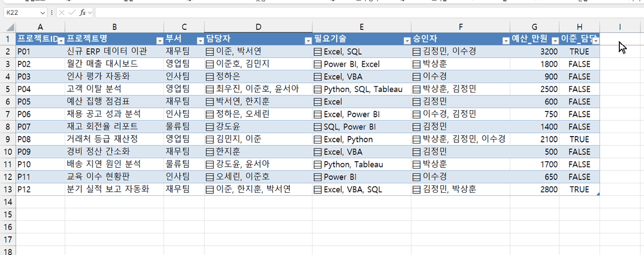Viewport: 644px width, 255px height.
Task: Select the budget cell showing 1700
Action: point(535,165)
